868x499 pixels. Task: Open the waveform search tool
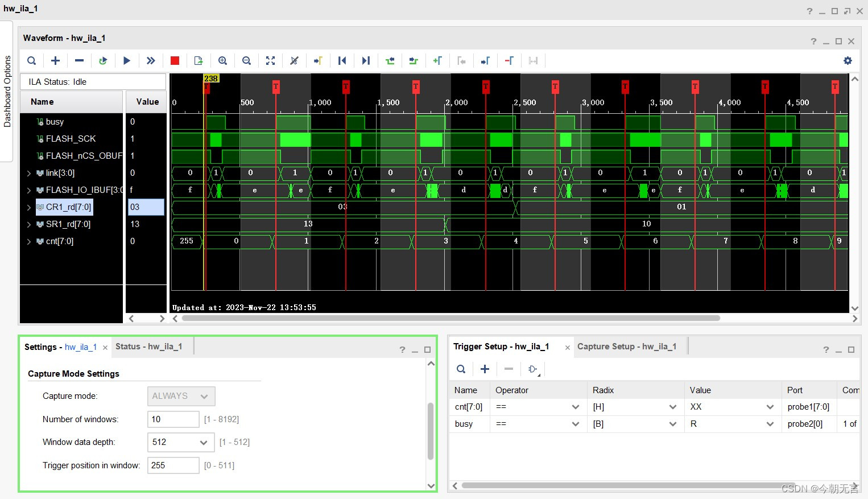tap(32, 61)
